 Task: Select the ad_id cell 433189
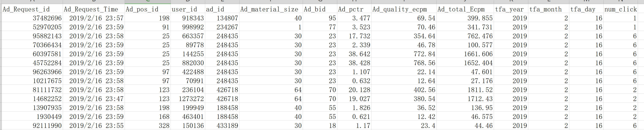point(222,125)
